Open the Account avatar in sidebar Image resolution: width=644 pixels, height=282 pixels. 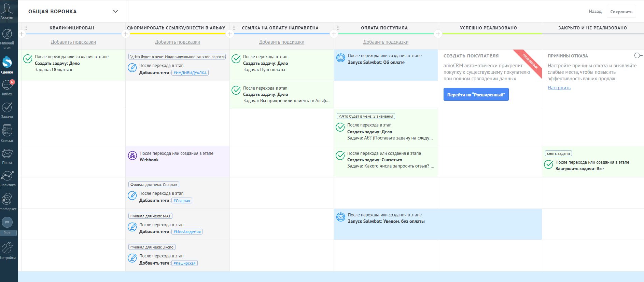coord(7,10)
